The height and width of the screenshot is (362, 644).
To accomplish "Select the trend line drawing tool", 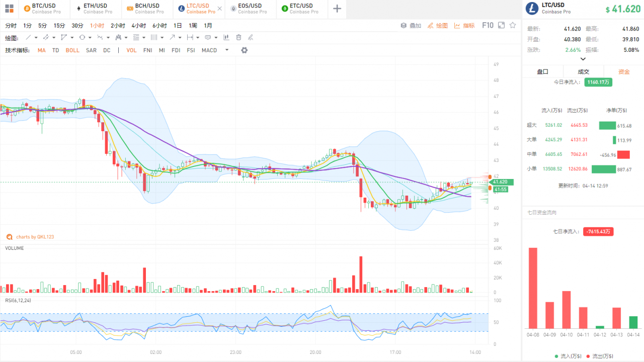I will point(28,37).
